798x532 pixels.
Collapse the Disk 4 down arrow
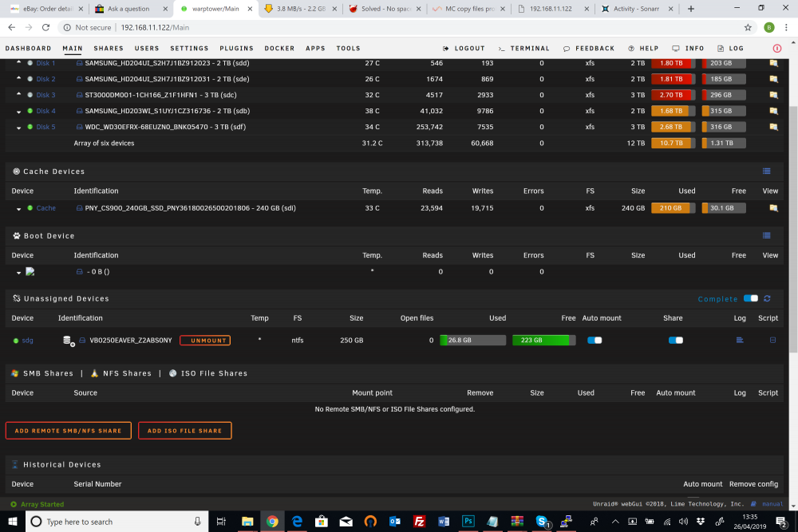[19, 112]
